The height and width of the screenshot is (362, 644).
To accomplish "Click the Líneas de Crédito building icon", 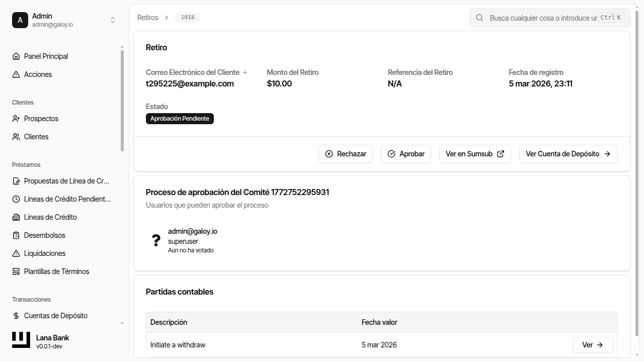I will point(16,217).
